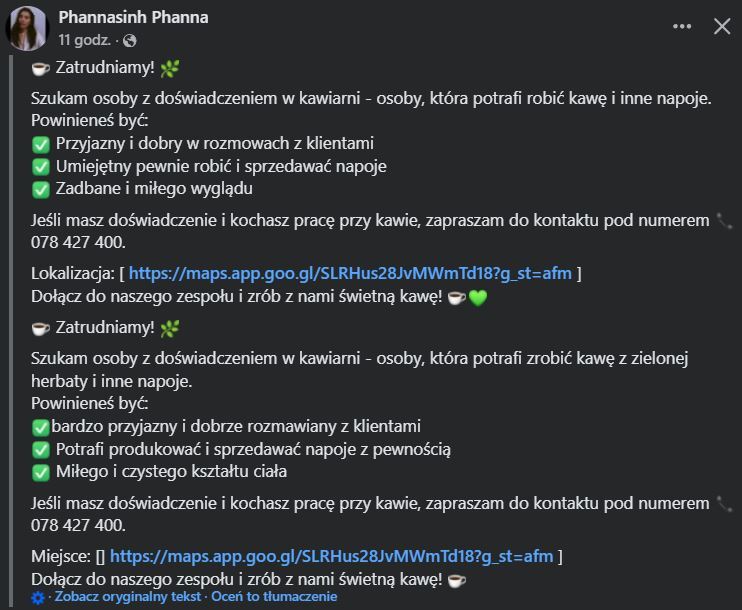The height and width of the screenshot is (610, 742).
Task: Open the Phannasinh Phanna profile name link
Action: pos(133,18)
